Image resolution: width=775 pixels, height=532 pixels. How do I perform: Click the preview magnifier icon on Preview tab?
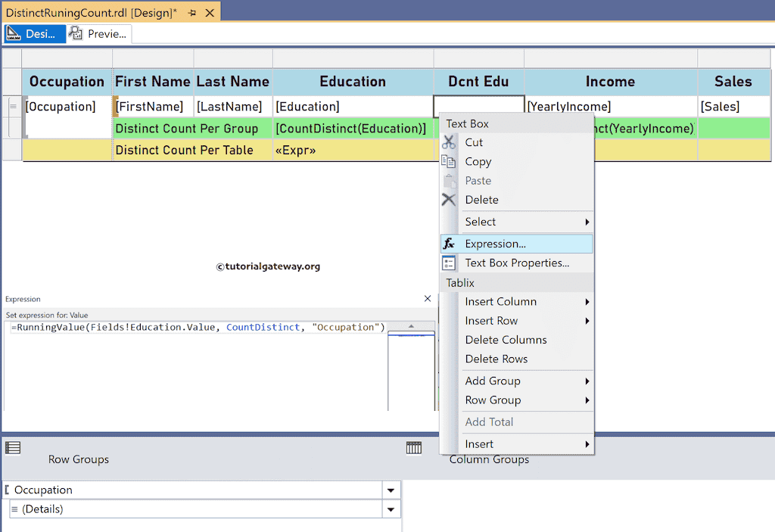coord(74,33)
